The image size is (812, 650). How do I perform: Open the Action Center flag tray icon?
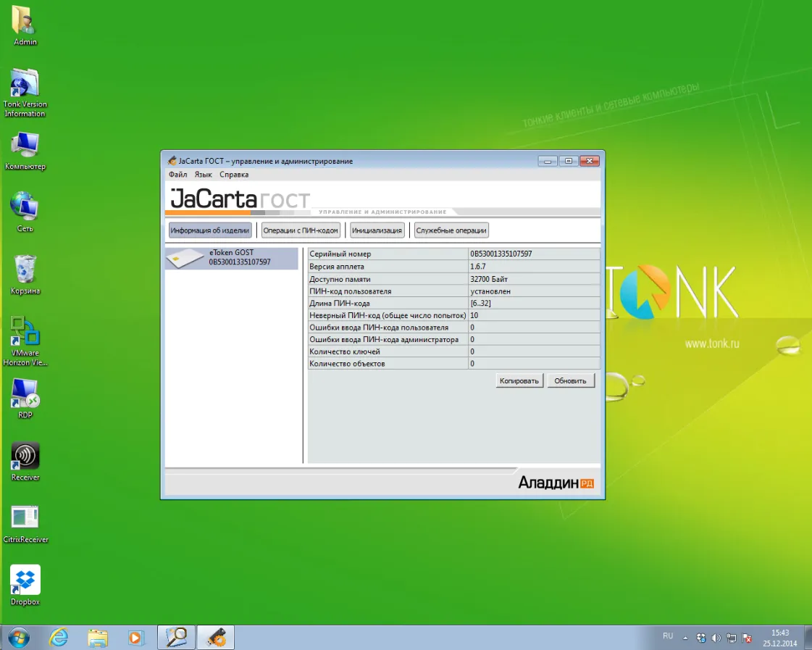747,638
